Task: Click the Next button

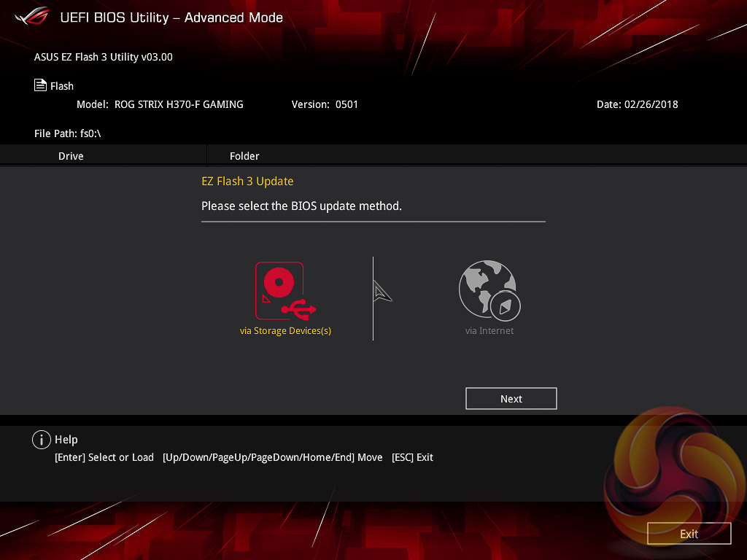Action: point(511,399)
